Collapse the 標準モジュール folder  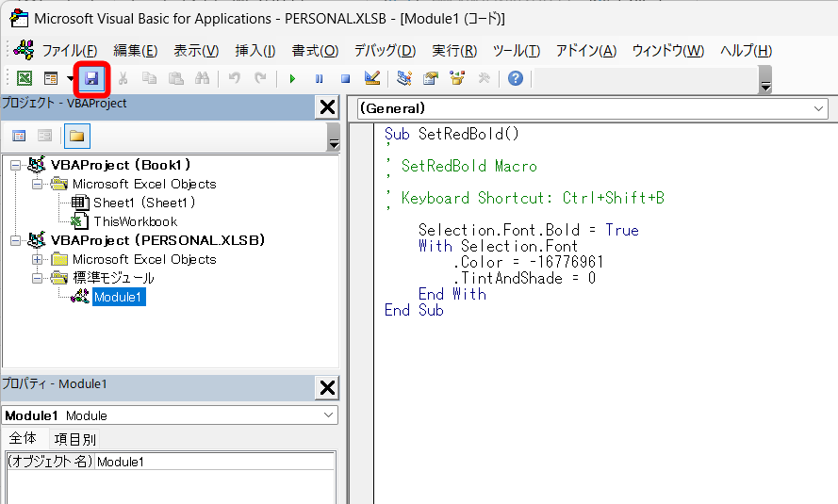point(37,278)
